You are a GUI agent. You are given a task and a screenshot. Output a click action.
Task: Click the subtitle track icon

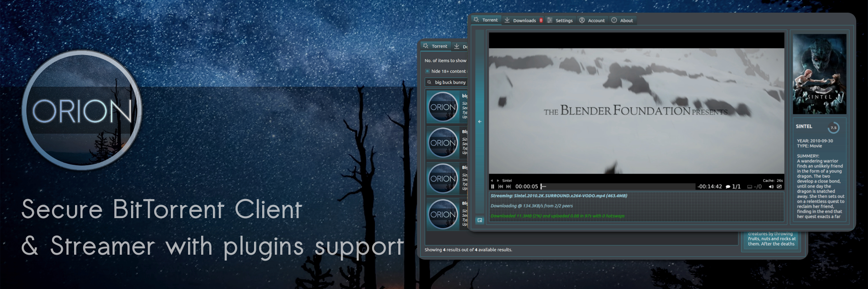click(750, 186)
